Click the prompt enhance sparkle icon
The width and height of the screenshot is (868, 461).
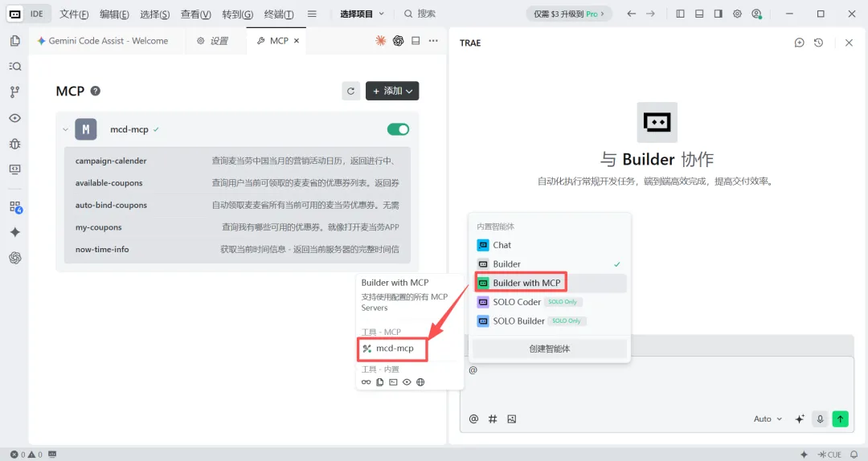(x=800, y=419)
